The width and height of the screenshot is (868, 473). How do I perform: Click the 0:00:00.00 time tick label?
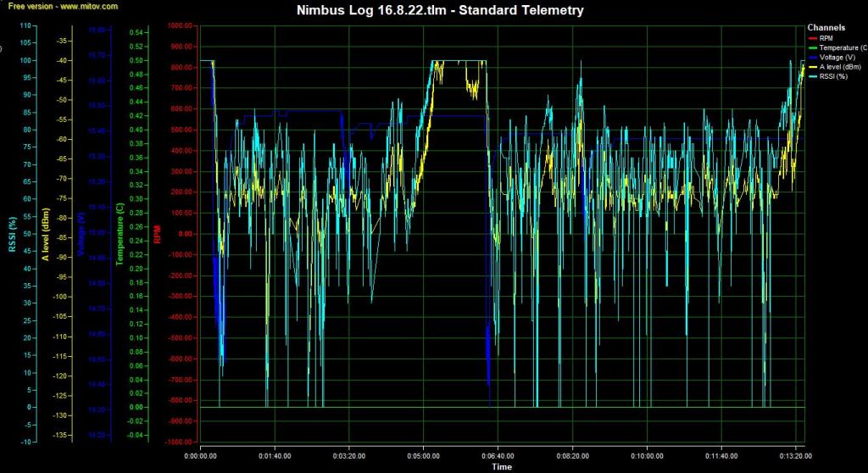coord(201,455)
